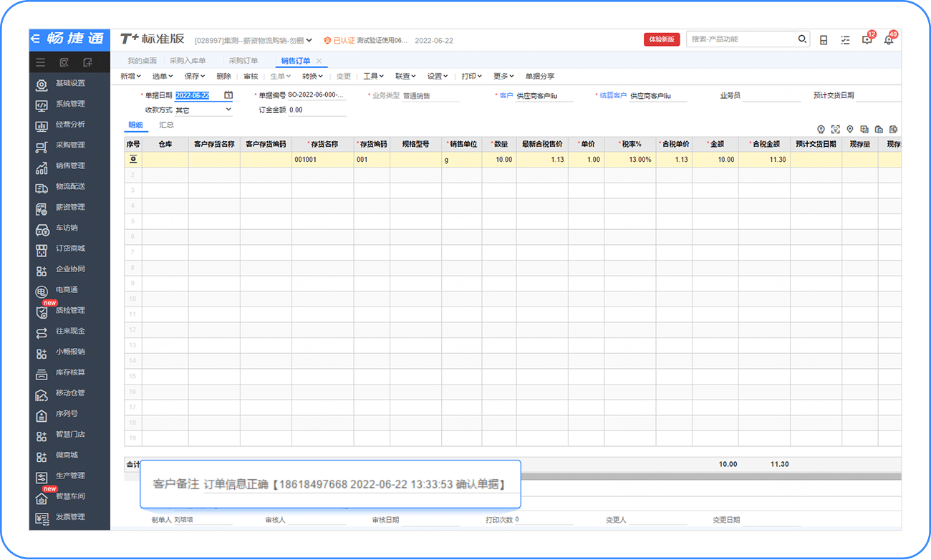Open the 打印 dropdown menu
Screen dimensions: 931x560
(x=471, y=76)
